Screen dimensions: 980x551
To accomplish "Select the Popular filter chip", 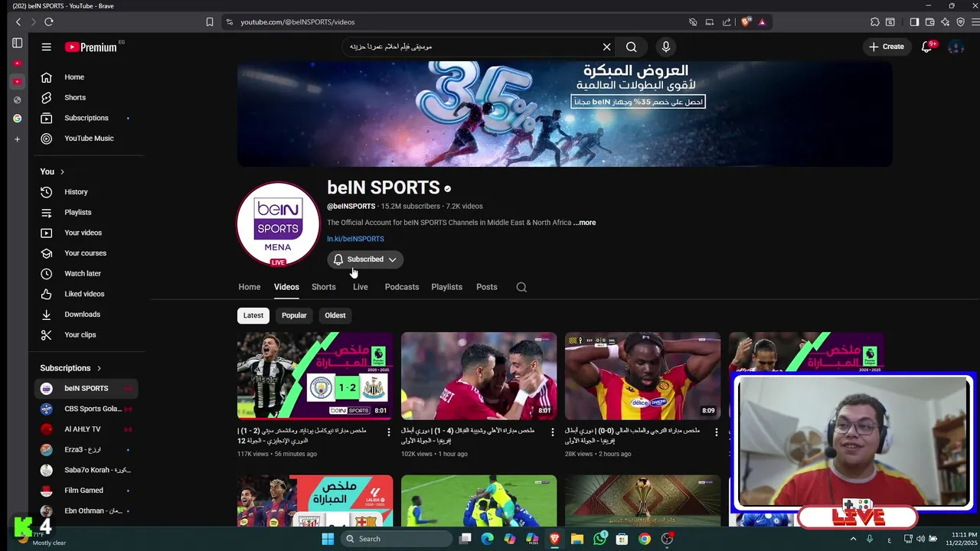I will (x=294, y=315).
